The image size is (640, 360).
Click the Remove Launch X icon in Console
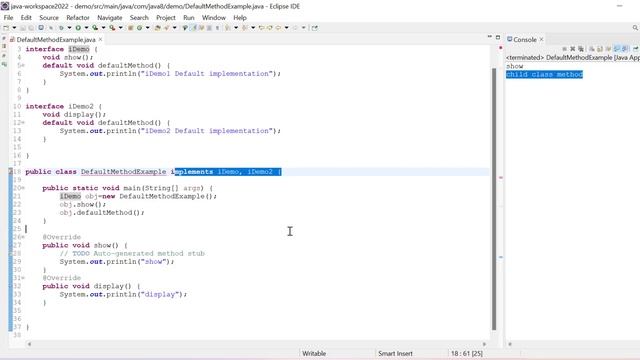point(573,49)
